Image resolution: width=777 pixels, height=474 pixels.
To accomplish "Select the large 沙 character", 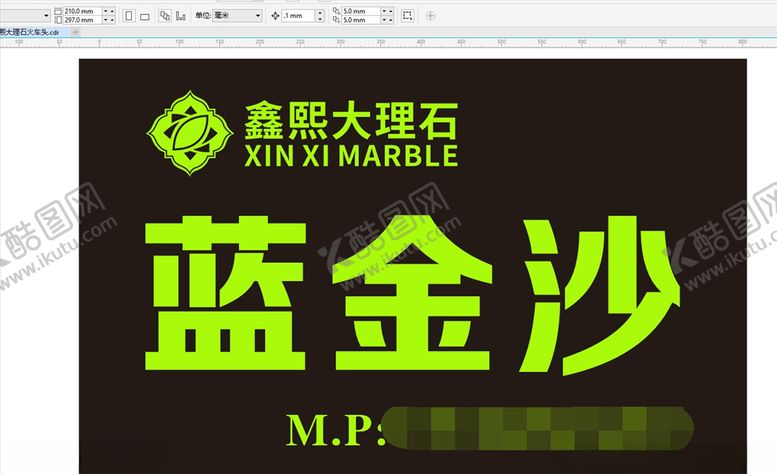I will (600, 295).
